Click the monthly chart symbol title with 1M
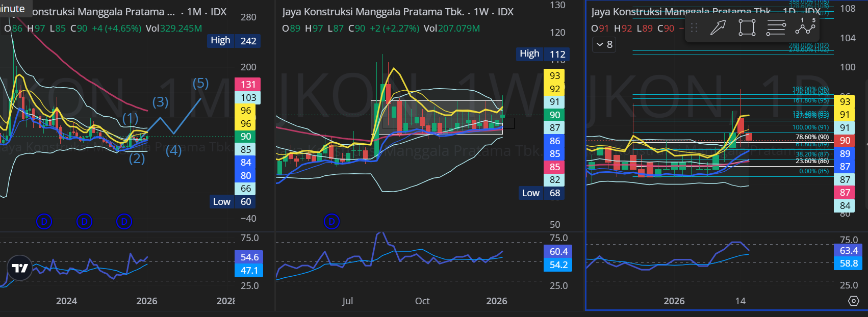868x317 pixels. tap(129, 12)
